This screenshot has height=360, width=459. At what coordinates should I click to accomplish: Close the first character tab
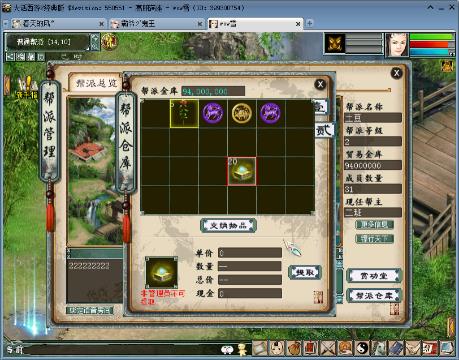click(101, 24)
